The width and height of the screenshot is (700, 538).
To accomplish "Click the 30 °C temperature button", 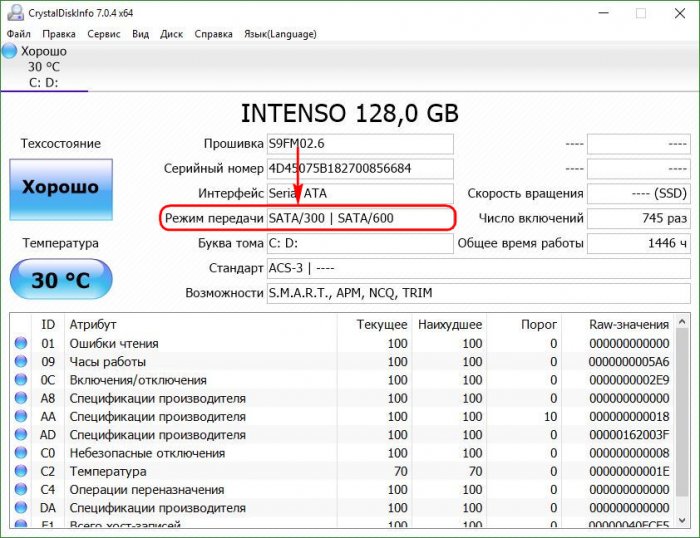I will coord(61,279).
